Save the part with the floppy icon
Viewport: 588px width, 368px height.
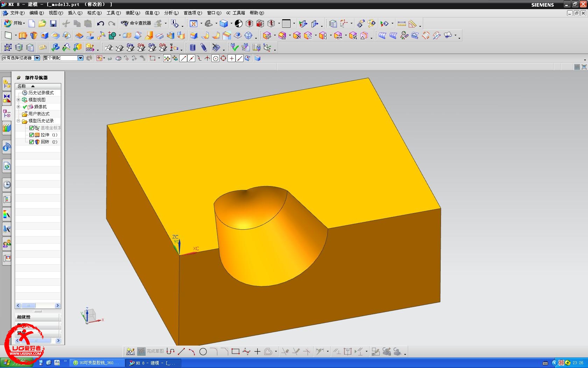pyautogui.click(x=53, y=23)
